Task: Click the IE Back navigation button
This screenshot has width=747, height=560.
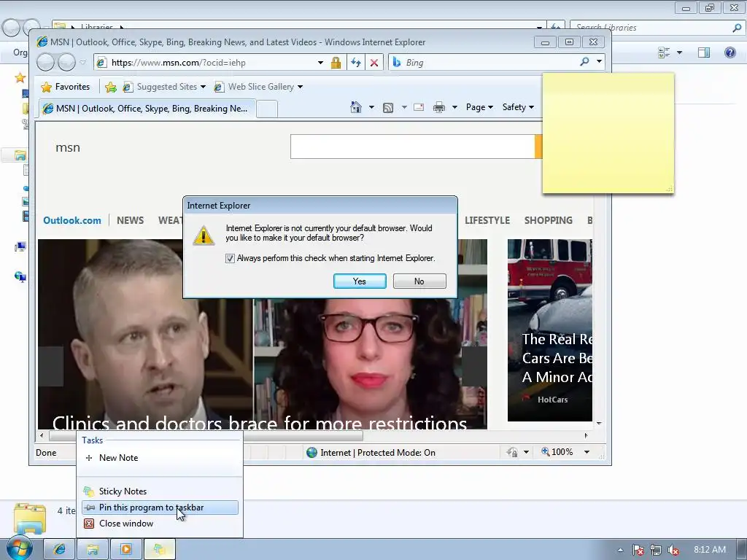Action: tap(46, 62)
